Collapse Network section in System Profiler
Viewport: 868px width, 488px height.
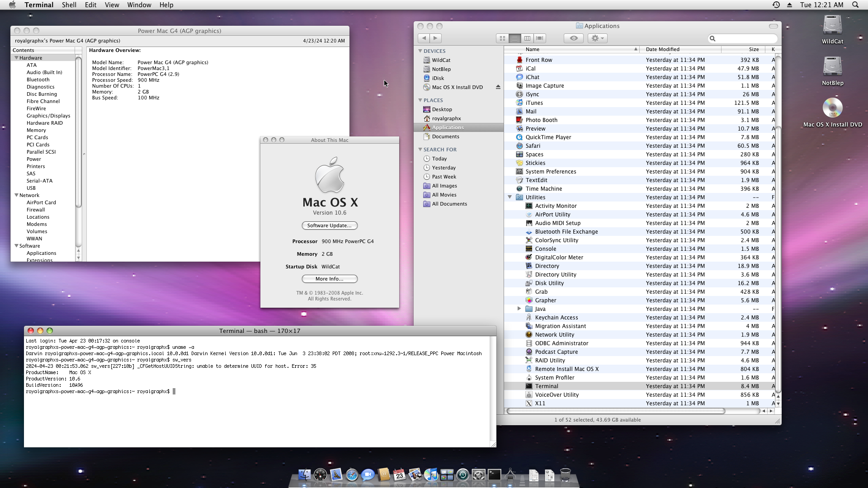click(16, 195)
